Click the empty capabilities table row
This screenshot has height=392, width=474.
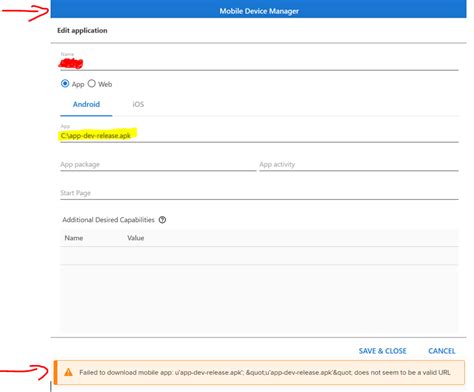259,256
